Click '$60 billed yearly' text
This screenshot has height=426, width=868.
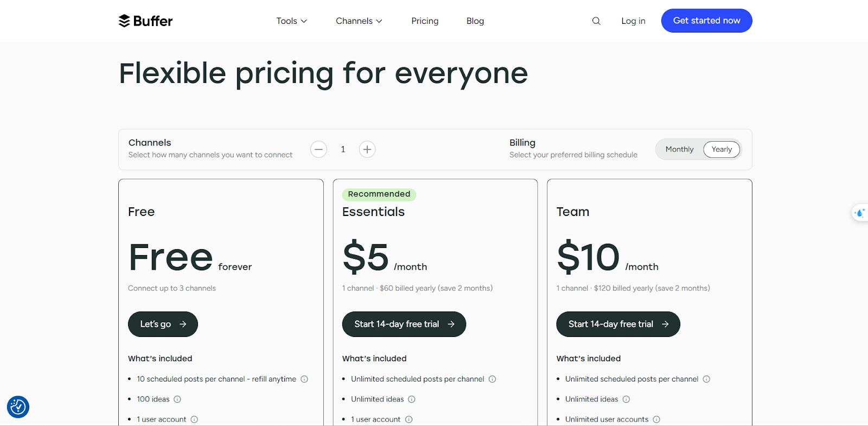407,288
